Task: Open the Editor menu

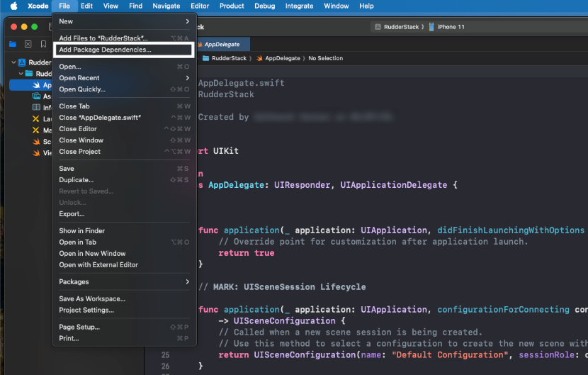Action: [x=200, y=6]
